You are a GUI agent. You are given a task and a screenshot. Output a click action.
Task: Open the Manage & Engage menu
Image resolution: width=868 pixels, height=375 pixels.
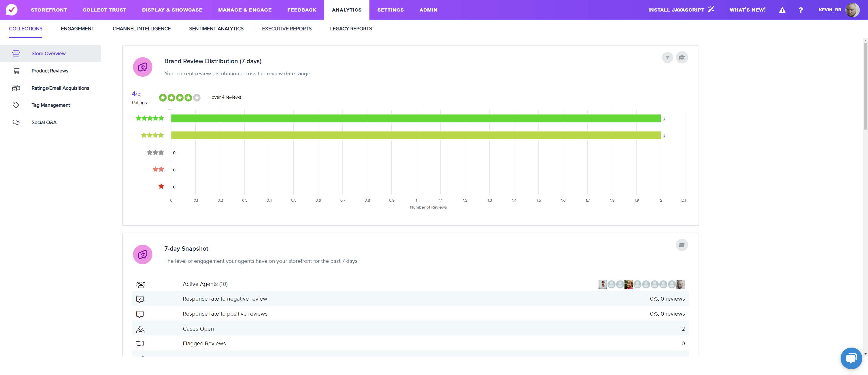click(245, 10)
